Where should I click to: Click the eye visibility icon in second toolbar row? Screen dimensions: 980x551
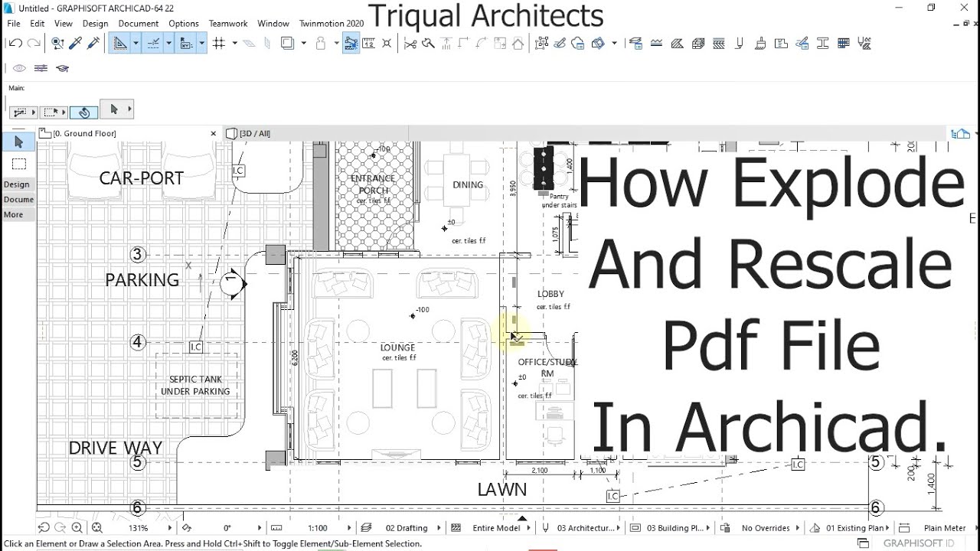click(19, 68)
